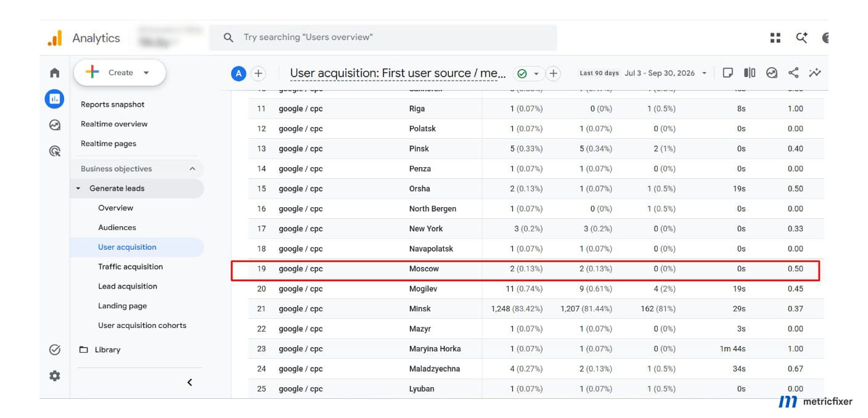Image resolution: width=868 pixels, height=418 pixels.
Task: Click the 'Penza' city cell
Action: tap(420, 169)
